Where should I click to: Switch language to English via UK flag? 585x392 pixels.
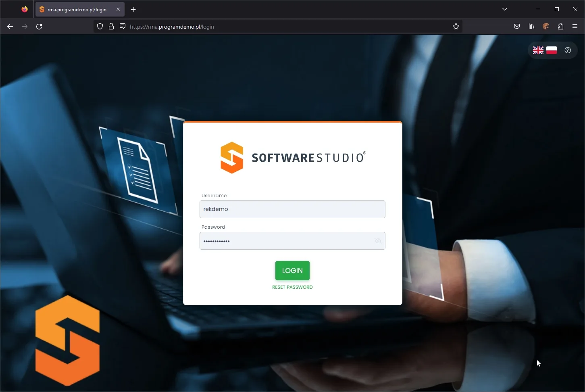pyautogui.click(x=538, y=50)
